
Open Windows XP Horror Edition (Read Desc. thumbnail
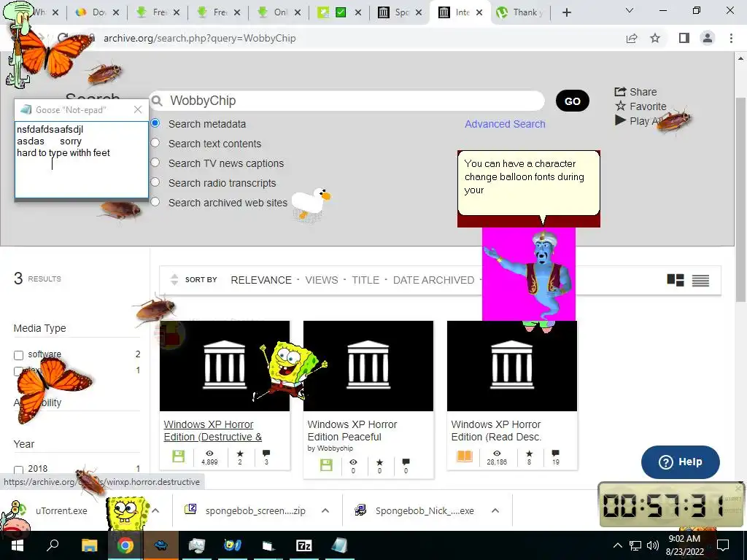[512, 366]
